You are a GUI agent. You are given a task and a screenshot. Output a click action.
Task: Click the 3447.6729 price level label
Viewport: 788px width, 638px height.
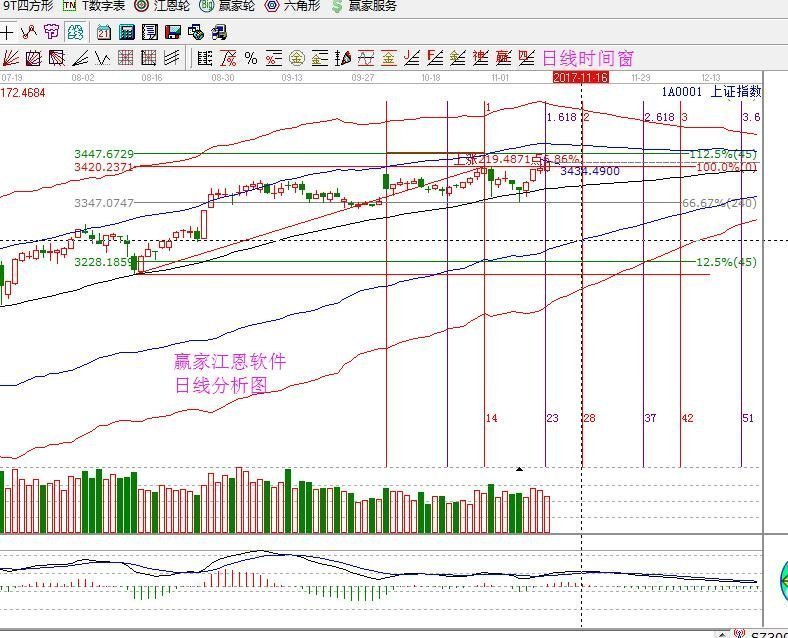(104, 154)
